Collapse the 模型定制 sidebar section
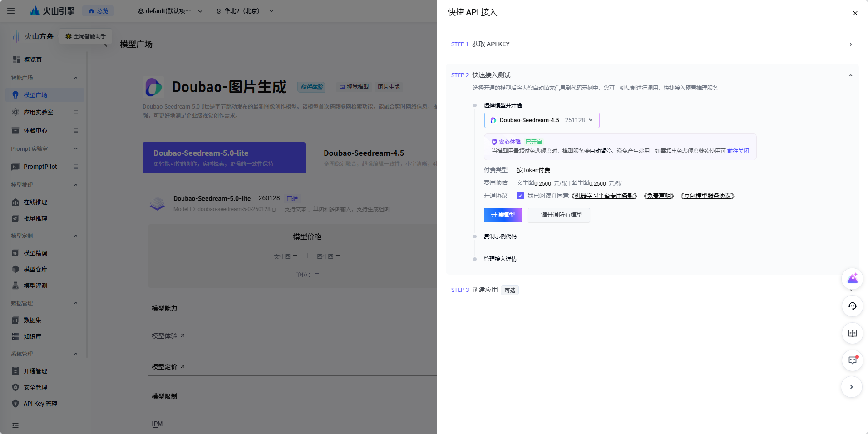Viewport: 868px width, 434px height. pyautogui.click(x=76, y=236)
